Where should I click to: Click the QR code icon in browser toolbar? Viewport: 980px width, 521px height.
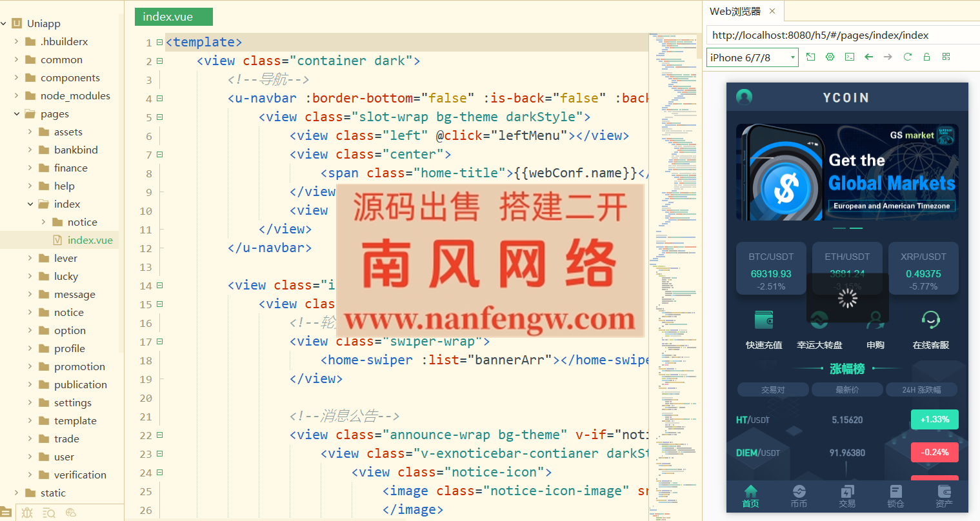pyautogui.click(x=946, y=57)
